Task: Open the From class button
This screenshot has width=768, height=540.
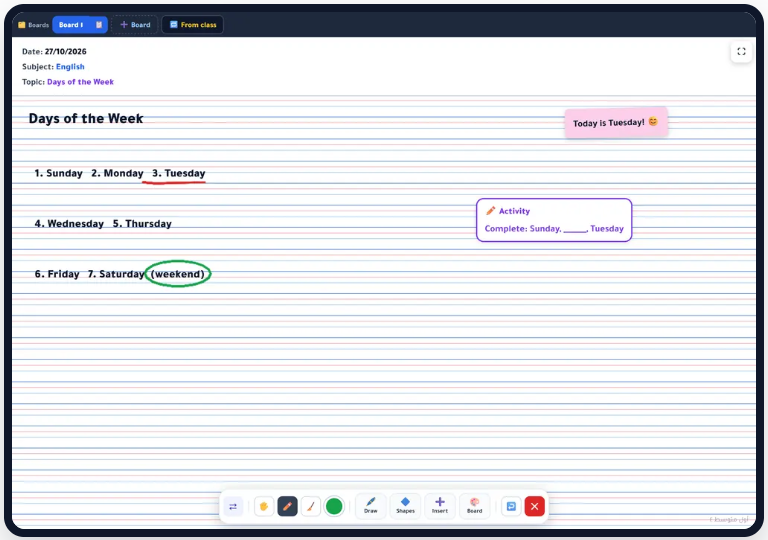Action: [x=192, y=25]
